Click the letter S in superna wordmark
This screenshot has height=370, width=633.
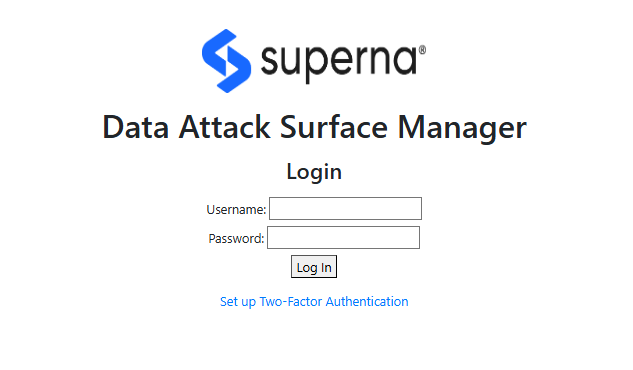pos(272,61)
